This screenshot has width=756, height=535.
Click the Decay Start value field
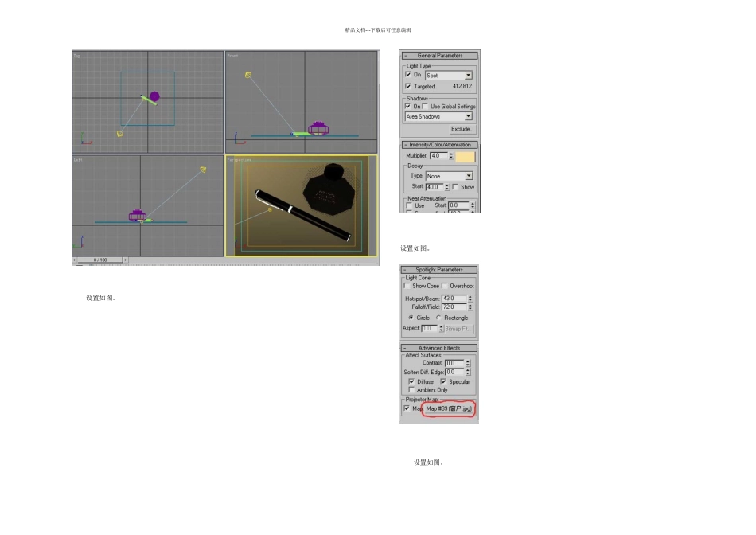(x=435, y=187)
